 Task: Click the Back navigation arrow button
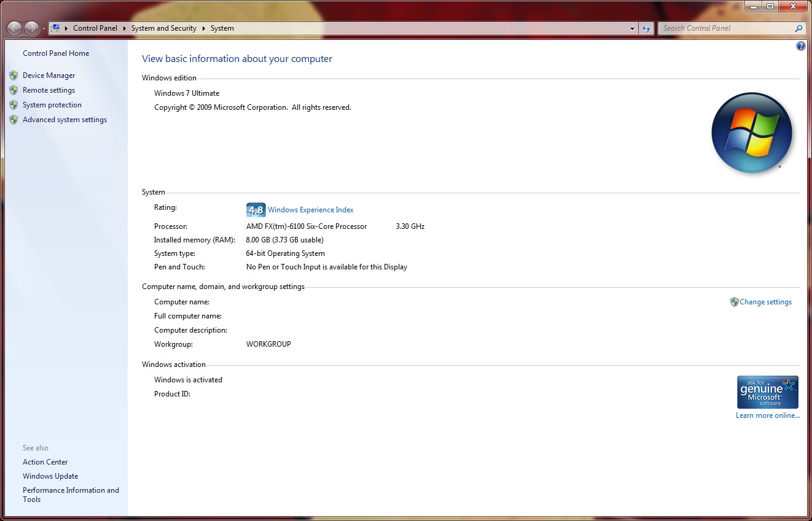[x=14, y=28]
